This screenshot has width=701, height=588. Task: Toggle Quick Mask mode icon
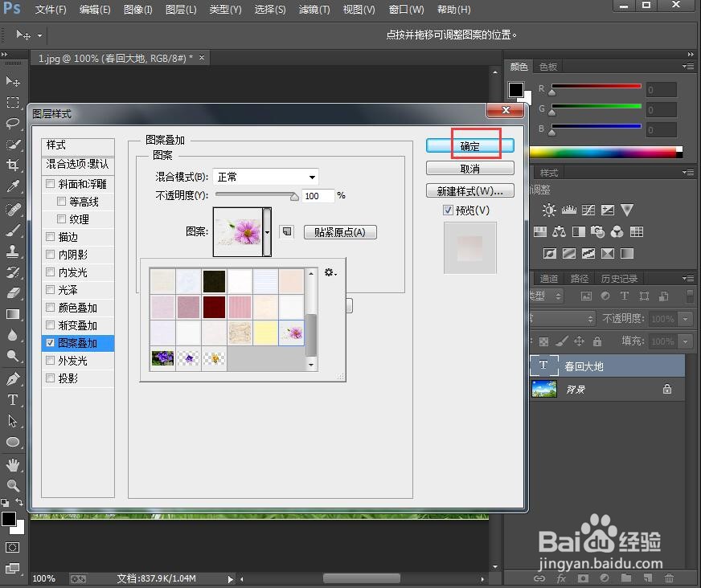click(x=12, y=547)
